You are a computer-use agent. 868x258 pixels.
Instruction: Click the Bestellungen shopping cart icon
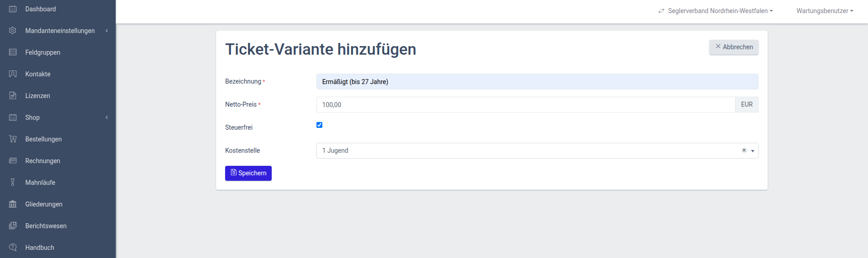tap(13, 139)
